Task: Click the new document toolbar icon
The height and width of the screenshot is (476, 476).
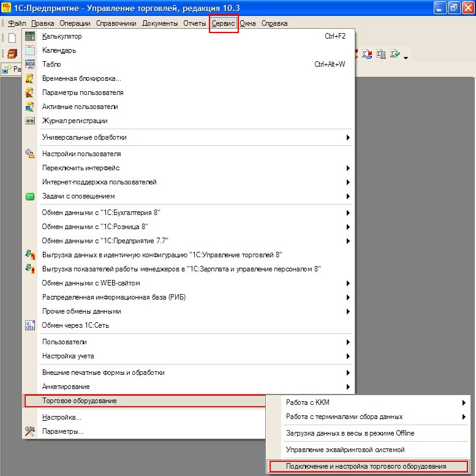Action: [x=12, y=38]
